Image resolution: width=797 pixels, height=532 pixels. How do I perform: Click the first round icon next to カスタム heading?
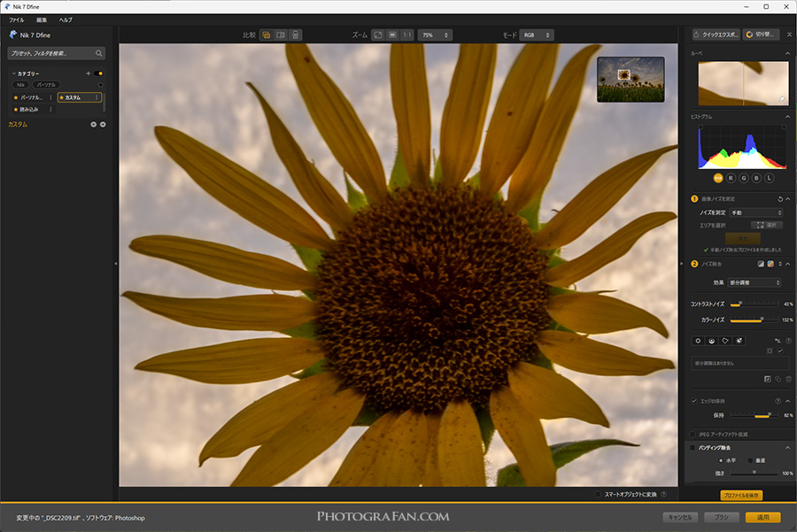[94, 125]
